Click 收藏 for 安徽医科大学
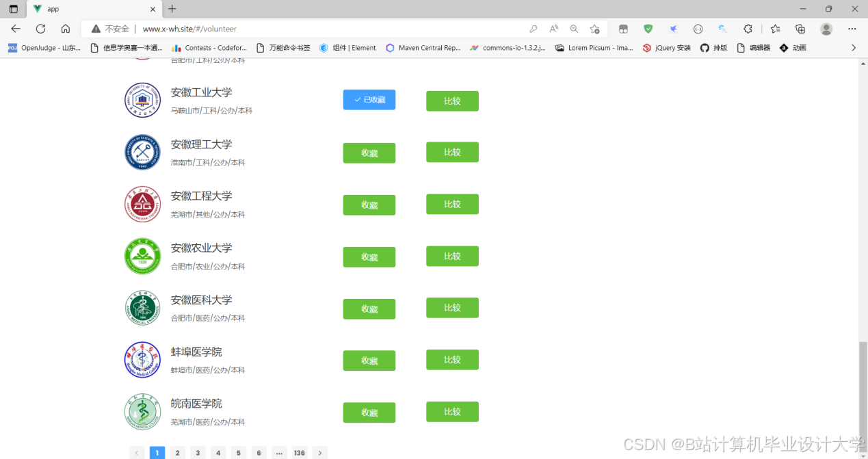Image resolution: width=868 pixels, height=459 pixels. tap(369, 309)
